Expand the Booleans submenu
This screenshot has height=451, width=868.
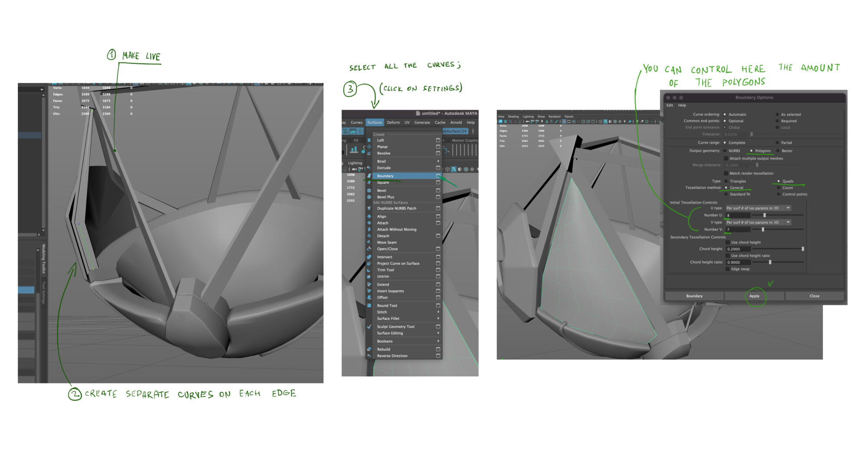pos(438,341)
